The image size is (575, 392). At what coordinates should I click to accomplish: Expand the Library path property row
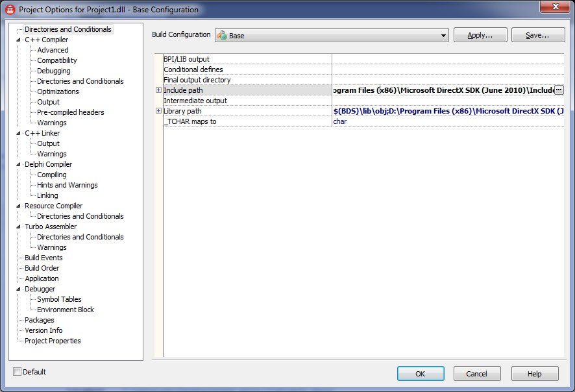click(158, 111)
